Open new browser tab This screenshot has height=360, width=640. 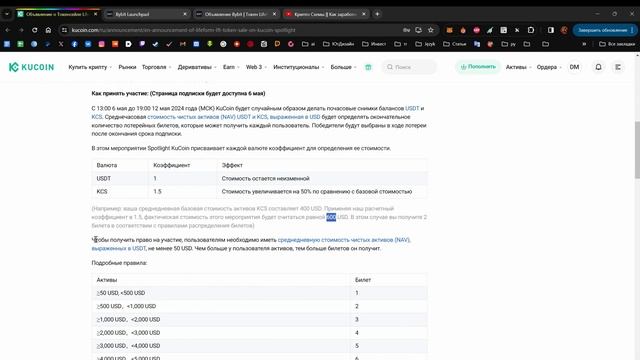pos(377,14)
